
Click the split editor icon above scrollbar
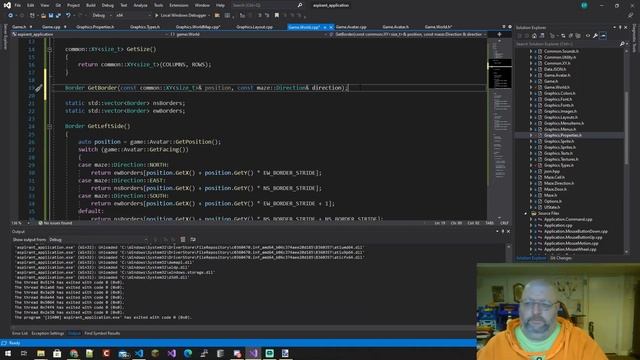499,35
